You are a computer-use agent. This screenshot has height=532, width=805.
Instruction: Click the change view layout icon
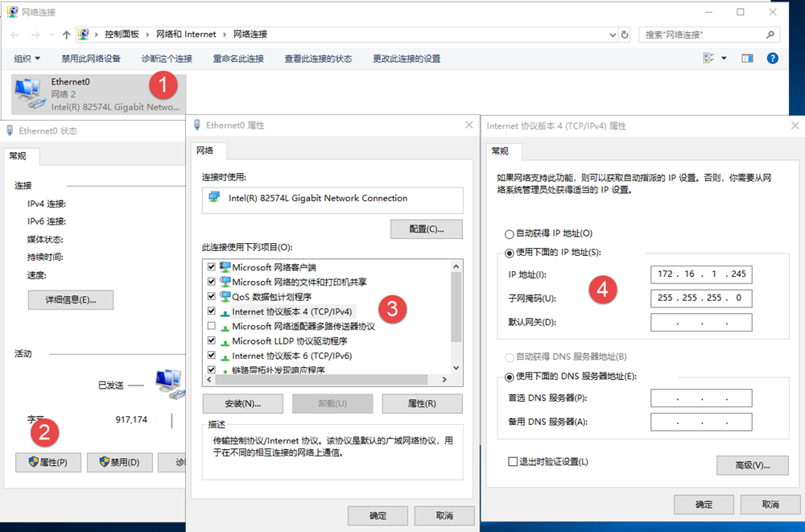point(708,59)
